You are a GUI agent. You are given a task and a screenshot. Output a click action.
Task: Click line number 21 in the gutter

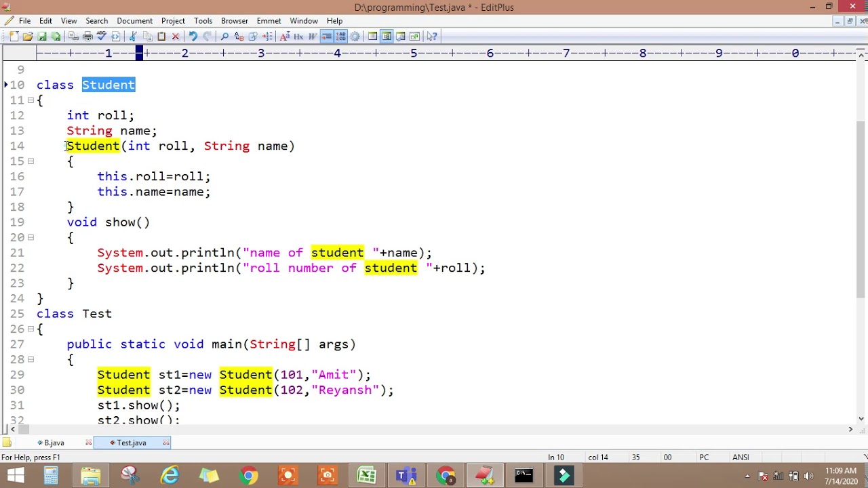click(x=17, y=253)
